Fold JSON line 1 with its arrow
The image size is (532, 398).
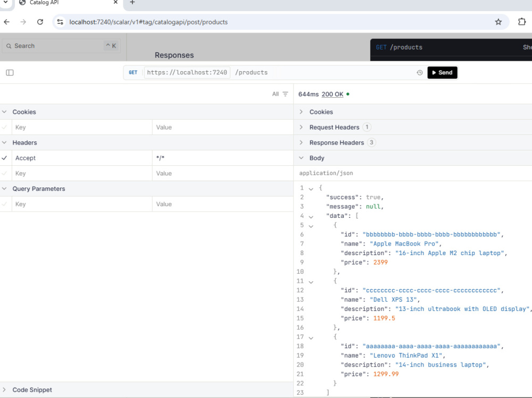point(311,189)
